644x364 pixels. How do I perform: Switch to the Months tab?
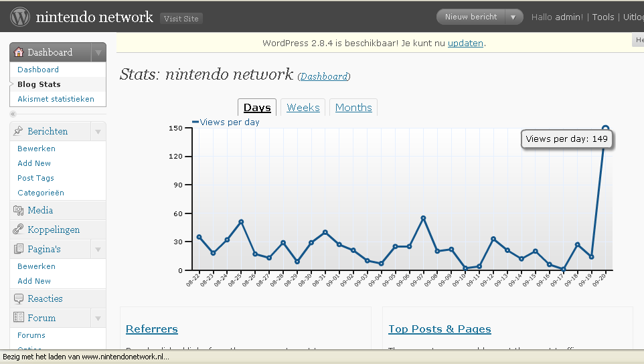coord(353,108)
